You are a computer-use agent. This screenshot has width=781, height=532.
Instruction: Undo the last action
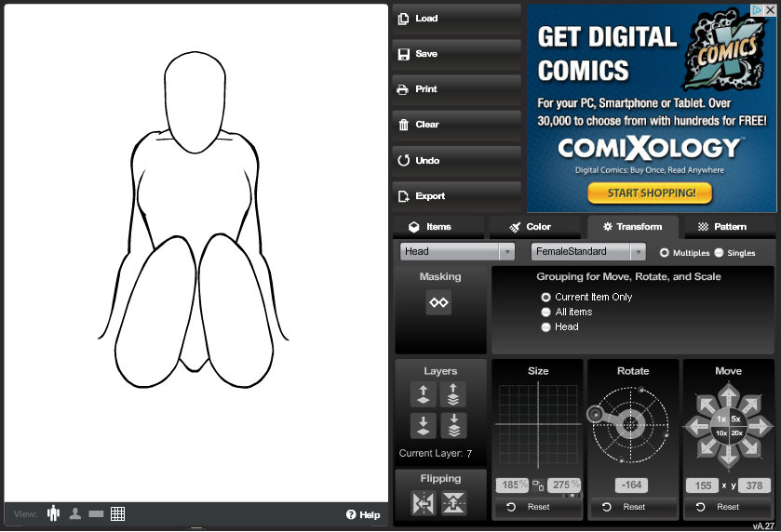tap(456, 161)
